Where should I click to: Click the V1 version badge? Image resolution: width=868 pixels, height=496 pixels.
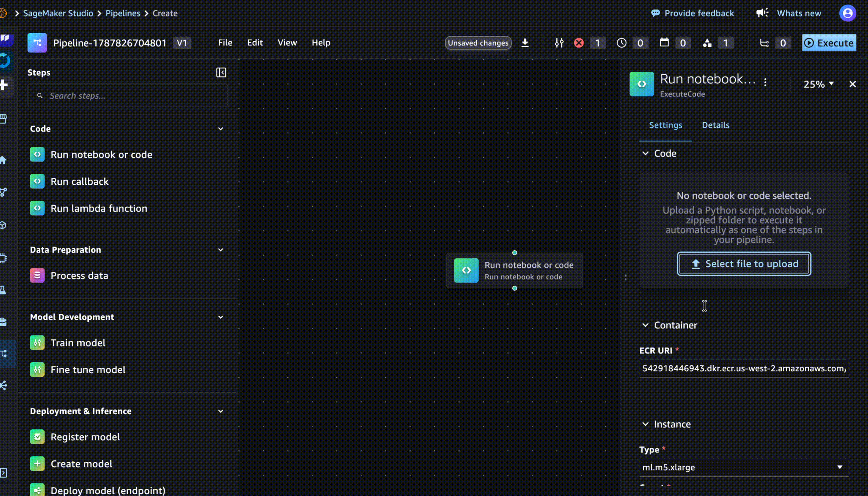pyautogui.click(x=182, y=43)
